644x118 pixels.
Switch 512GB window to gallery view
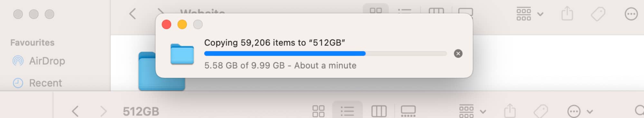(x=408, y=111)
